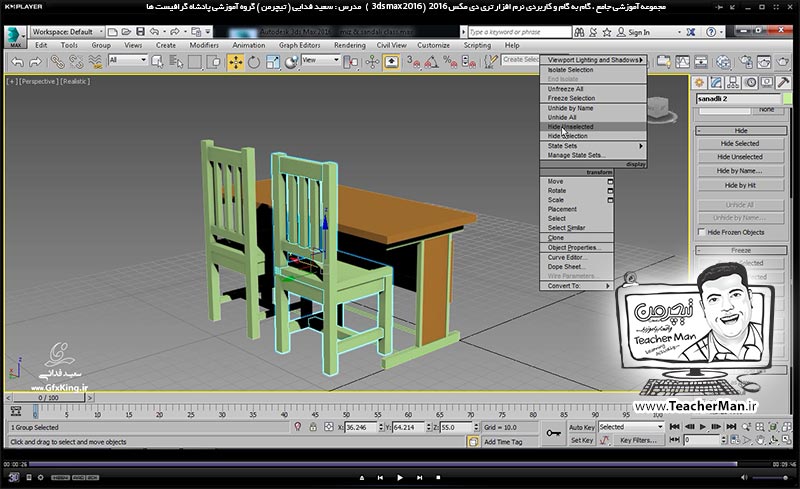Image resolution: width=800 pixels, height=489 pixels.
Task: Open the Modify command panel tab
Action: (716, 82)
